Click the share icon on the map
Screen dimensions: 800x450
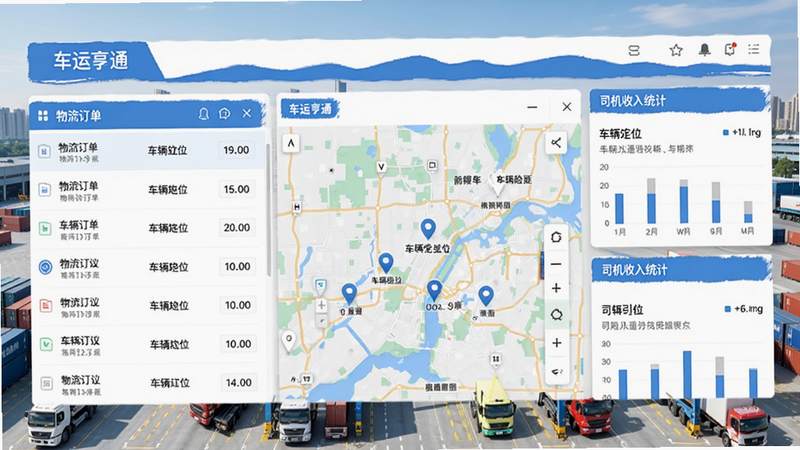point(556,143)
